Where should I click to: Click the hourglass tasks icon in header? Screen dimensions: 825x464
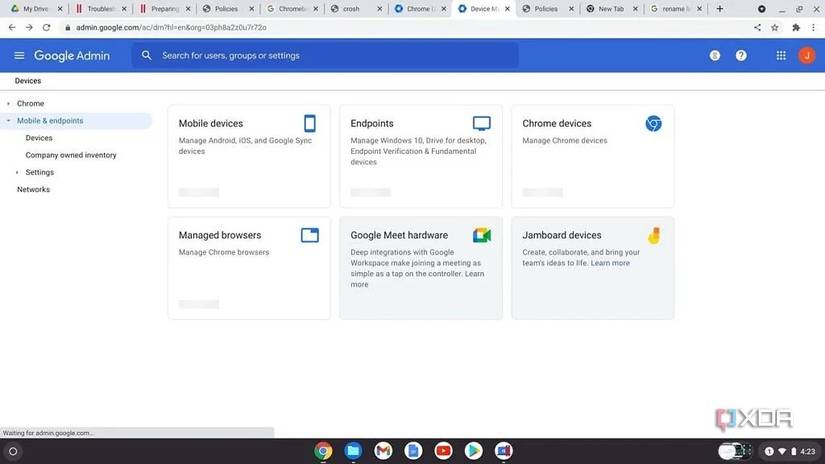pyautogui.click(x=715, y=55)
